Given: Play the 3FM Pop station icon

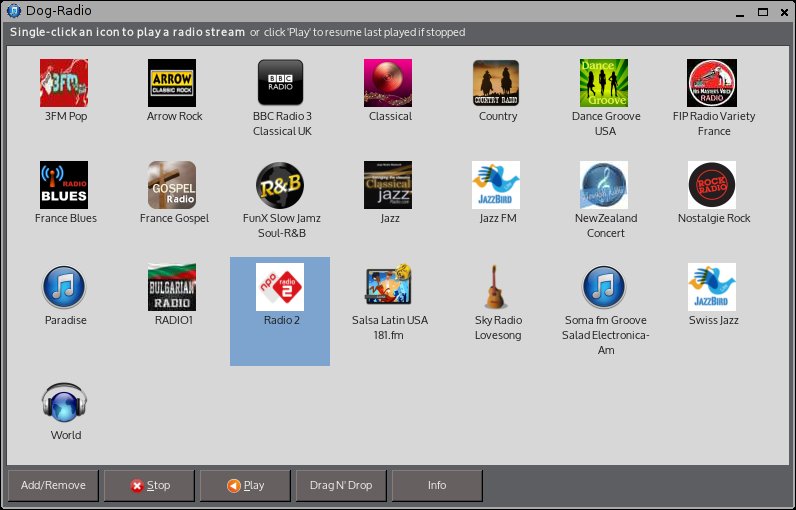Looking at the screenshot, I should pyautogui.click(x=64, y=83).
